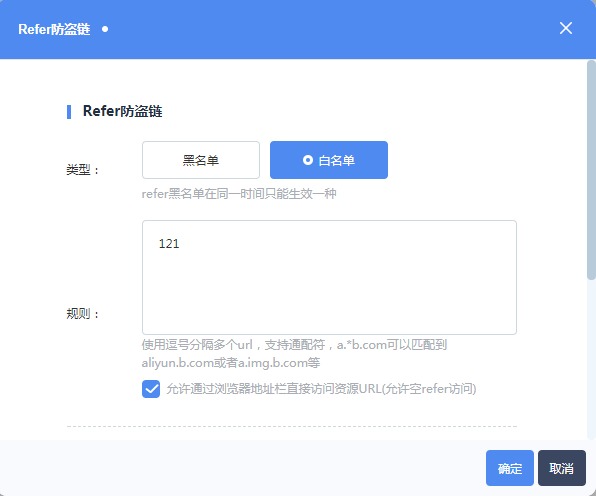Select the 黑名单 type option
The height and width of the screenshot is (498, 596).
201,160
